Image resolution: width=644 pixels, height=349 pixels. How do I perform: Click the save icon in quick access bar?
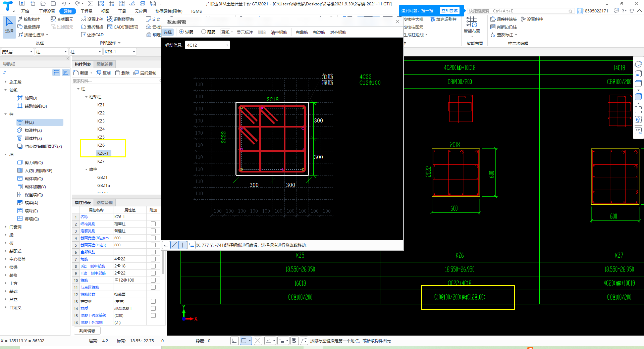click(x=53, y=3)
